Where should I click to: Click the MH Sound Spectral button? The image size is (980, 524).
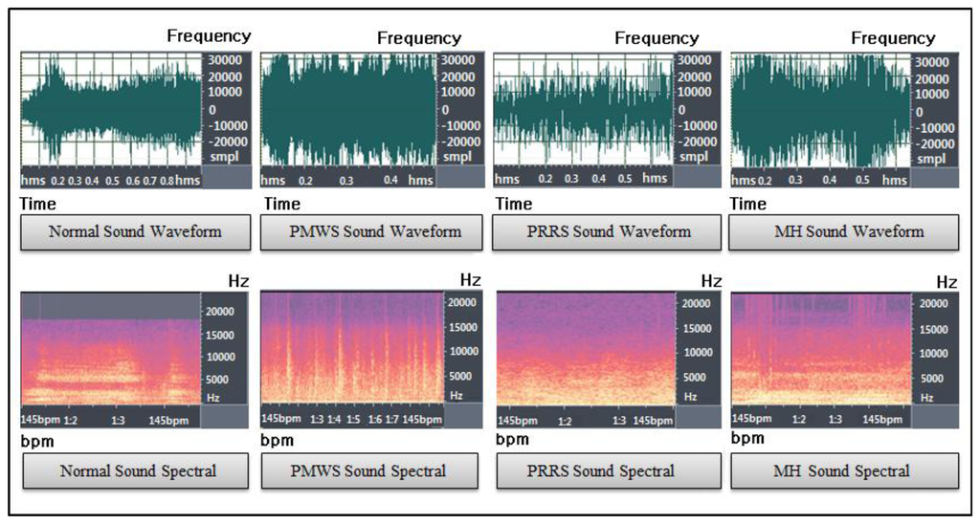pos(843,470)
